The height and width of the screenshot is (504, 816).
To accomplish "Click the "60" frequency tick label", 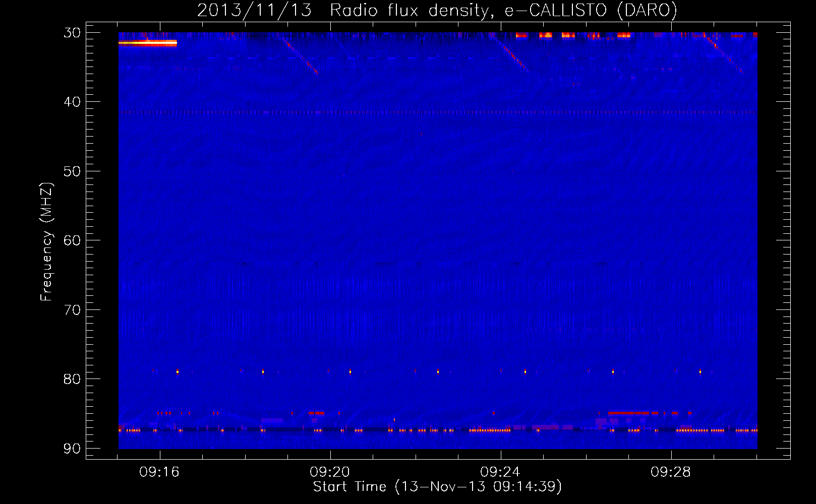I will pos(72,240).
